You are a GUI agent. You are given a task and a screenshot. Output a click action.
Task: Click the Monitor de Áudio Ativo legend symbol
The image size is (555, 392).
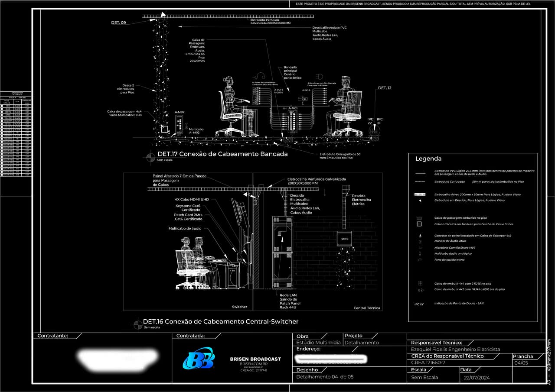pos(420,242)
